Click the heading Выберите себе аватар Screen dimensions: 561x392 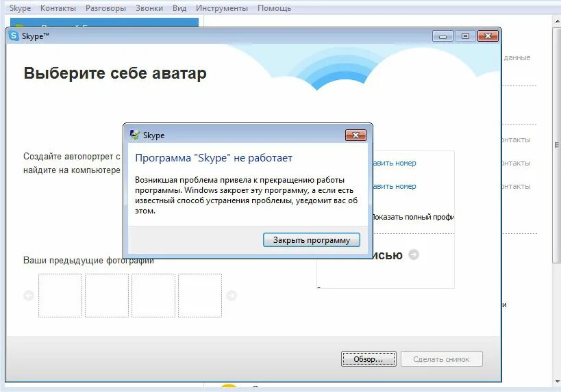pos(115,73)
